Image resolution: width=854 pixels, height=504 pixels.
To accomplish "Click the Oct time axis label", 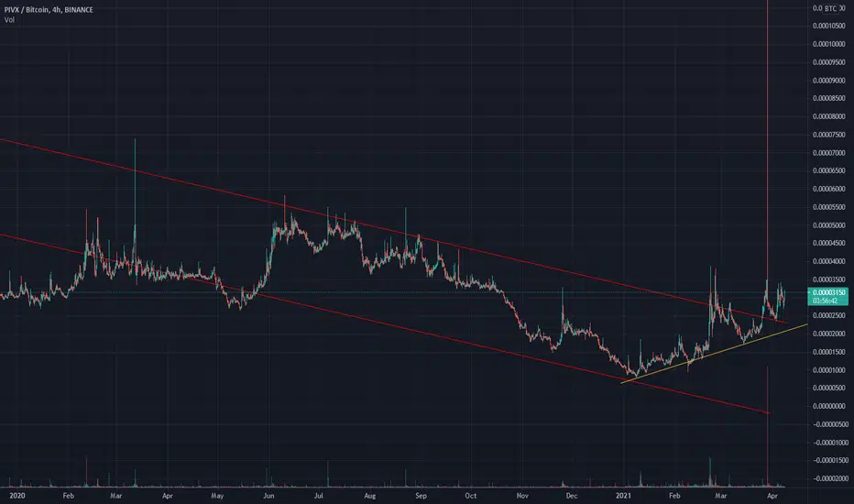I will click(471, 496).
